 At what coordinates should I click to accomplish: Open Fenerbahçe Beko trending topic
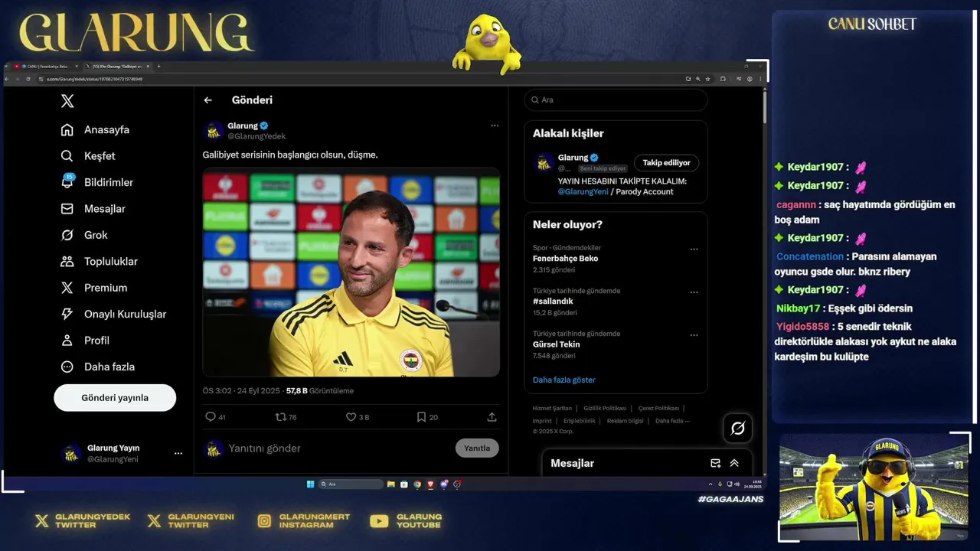point(616,259)
